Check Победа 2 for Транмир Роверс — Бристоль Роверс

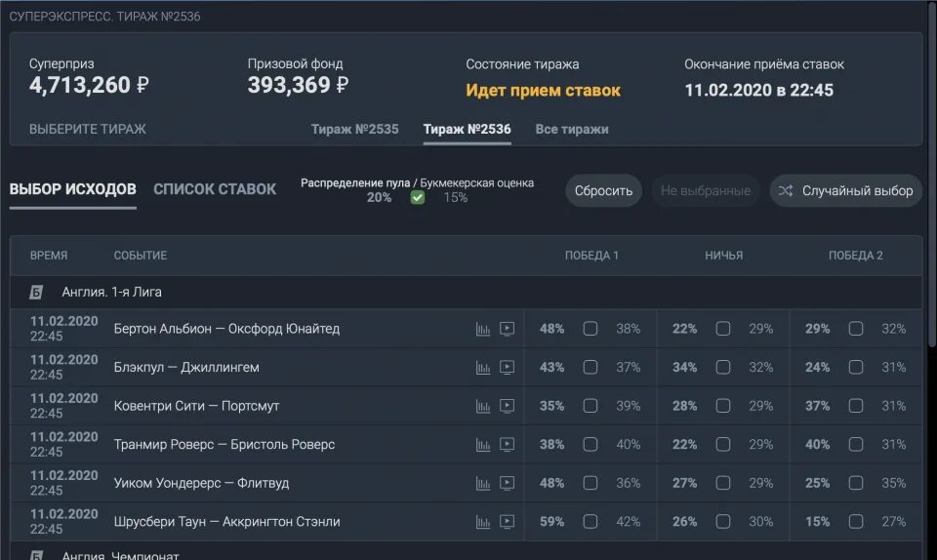(x=856, y=444)
